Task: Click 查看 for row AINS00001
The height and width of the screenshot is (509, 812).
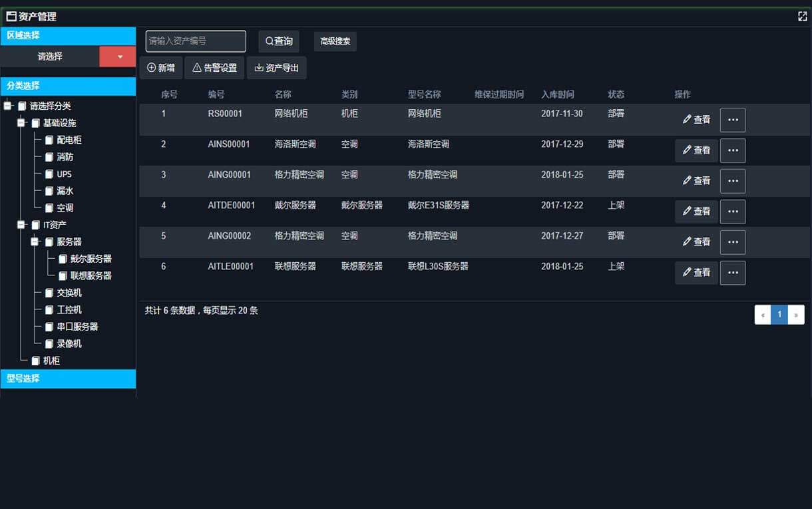Action: 696,150
